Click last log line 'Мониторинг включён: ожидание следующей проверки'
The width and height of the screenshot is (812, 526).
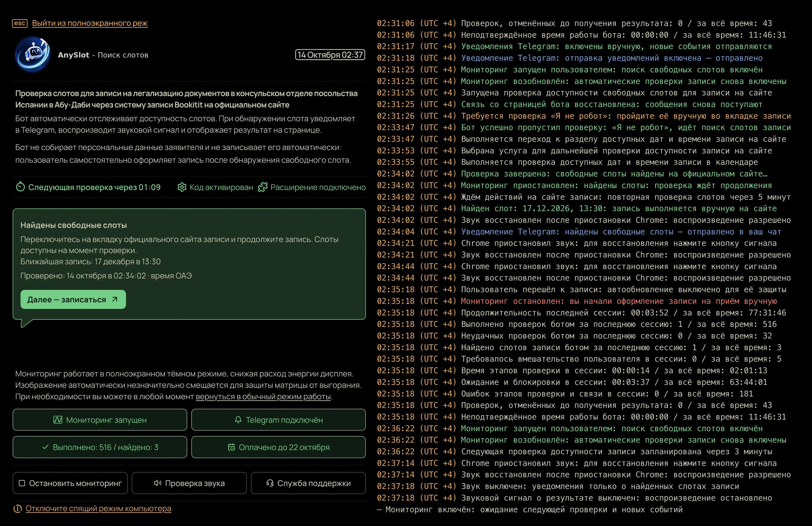point(529,509)
